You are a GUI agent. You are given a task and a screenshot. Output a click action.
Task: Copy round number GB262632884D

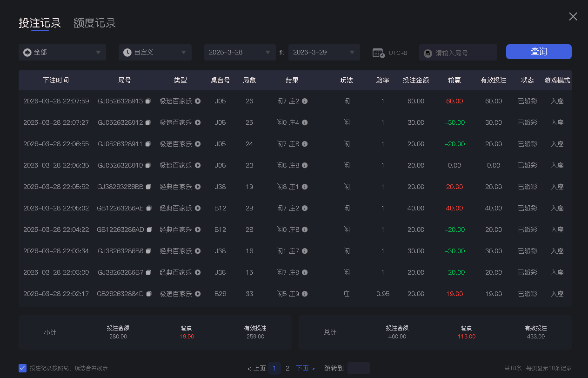point(149,294)
